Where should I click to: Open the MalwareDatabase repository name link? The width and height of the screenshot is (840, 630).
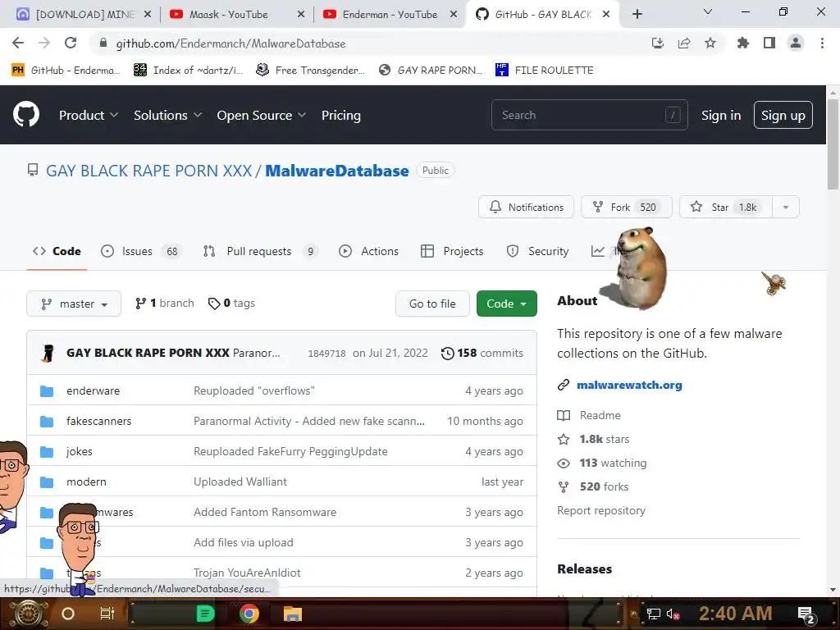click(x=337, y=171)
